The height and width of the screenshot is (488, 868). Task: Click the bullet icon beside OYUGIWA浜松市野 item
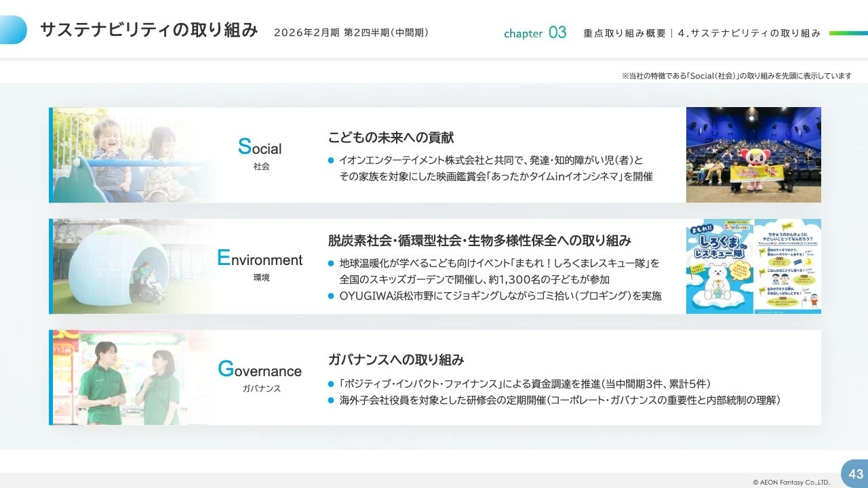pos(332,296)
